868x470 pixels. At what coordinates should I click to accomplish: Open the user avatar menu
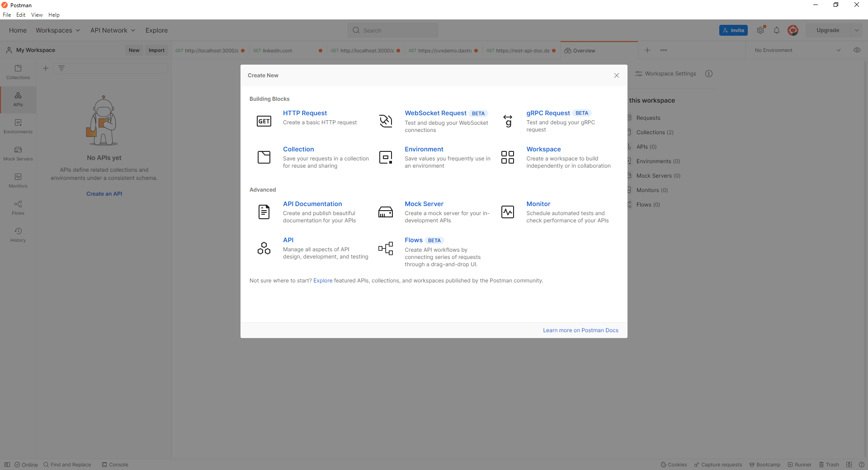pyautogui.click(x=793, y=30)
